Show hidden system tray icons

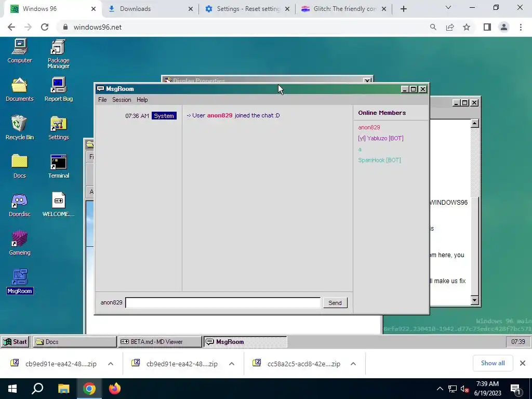tap(440, 389)
